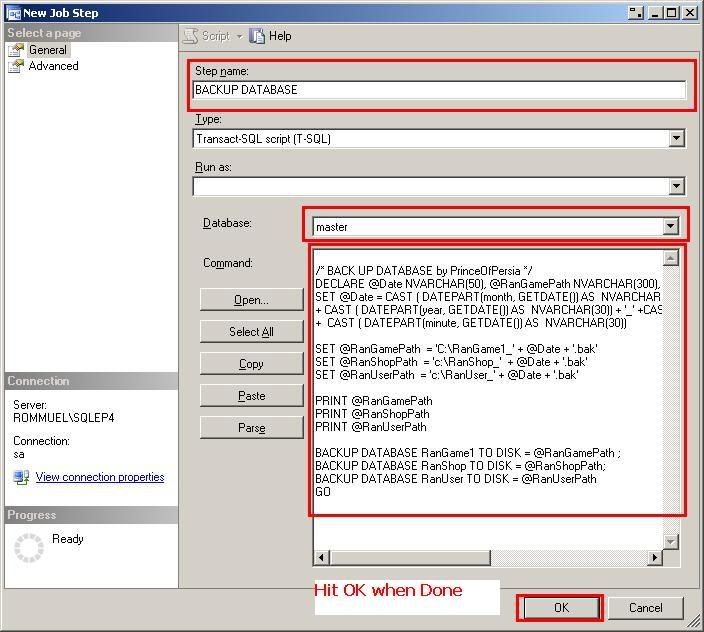The height and width of the screenshot is (632, 704).
Task: Click the Open... button
Action: [251, 300]
